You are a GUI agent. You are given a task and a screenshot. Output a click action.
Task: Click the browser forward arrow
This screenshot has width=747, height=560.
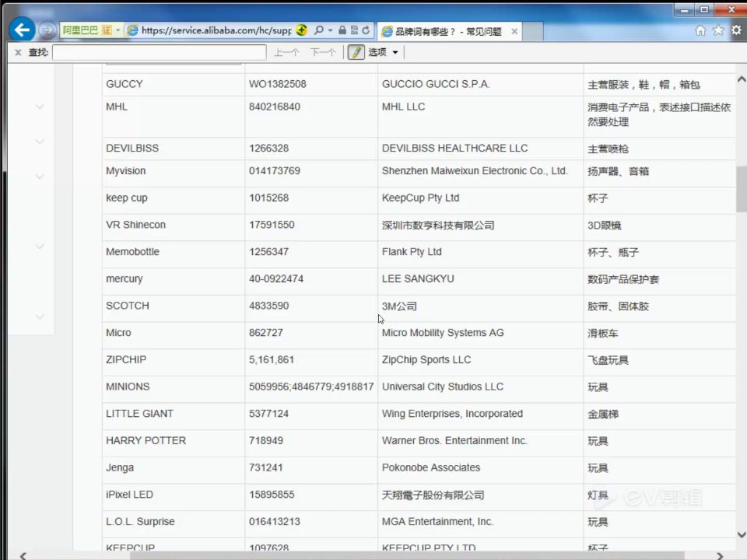[x=47, y=30]
